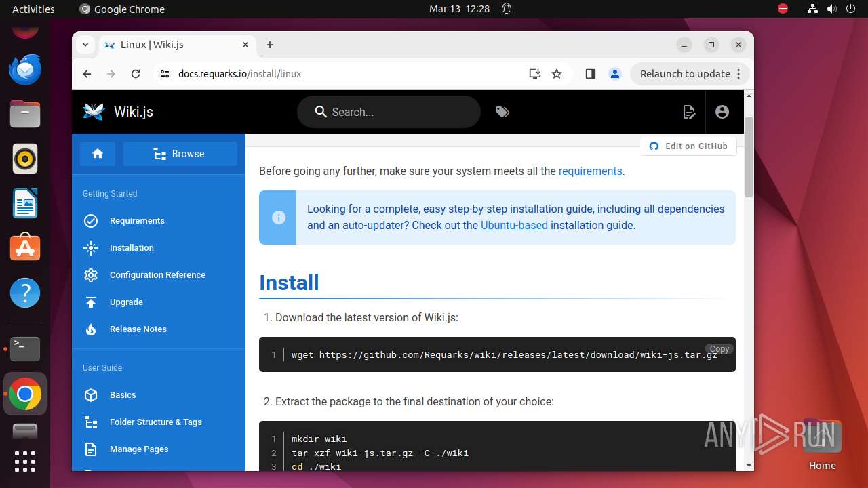Click the page actions icon in header
This screenshot has height=488, width=868.
(x=689, y=112)
